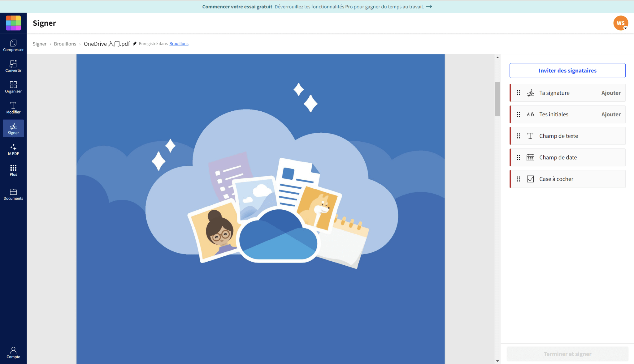
Task: Open the Plus tools grid
Action: click(x=13, y=170)
